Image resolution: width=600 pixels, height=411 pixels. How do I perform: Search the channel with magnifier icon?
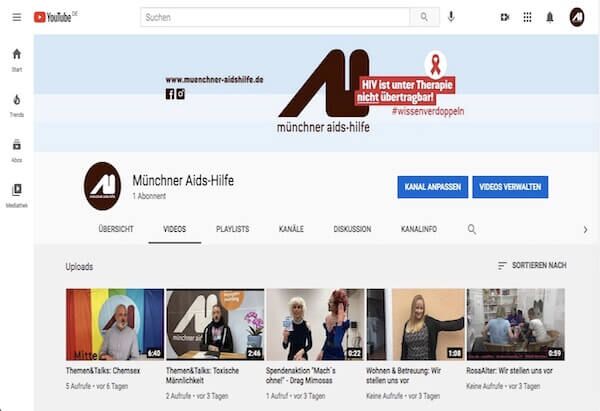pos(472,229)
